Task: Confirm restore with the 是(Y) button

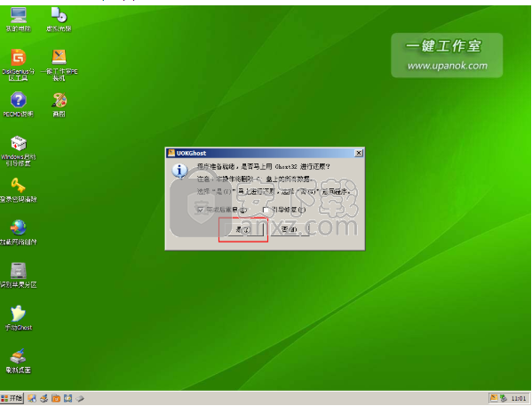Action: tap(243, 229)
